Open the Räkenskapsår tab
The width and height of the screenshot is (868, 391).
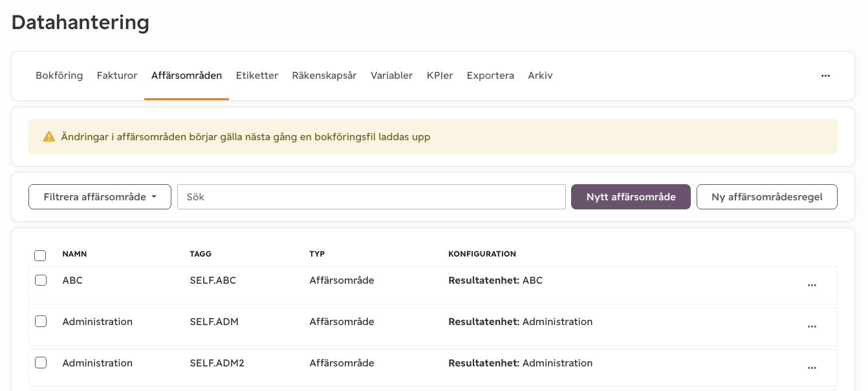click(x=324, y=76)
